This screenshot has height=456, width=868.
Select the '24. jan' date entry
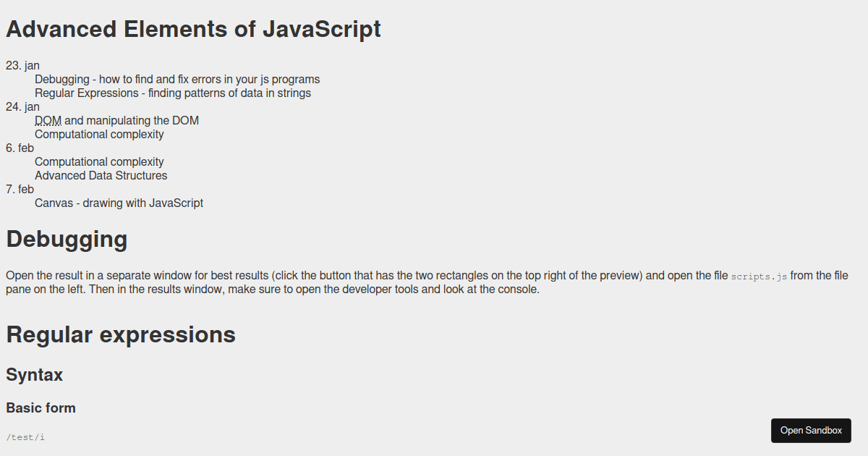point(22,107)
